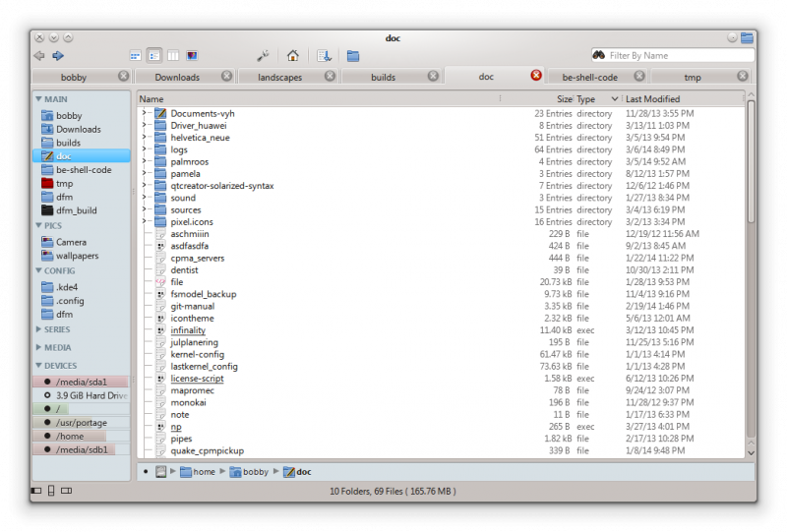Close the tmp tab

tap(743, 76)
